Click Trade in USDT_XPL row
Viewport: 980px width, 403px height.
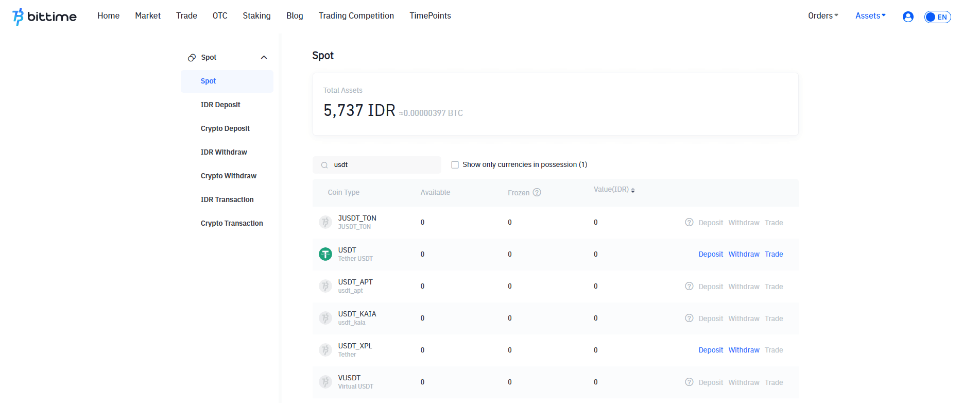(773, 350)
